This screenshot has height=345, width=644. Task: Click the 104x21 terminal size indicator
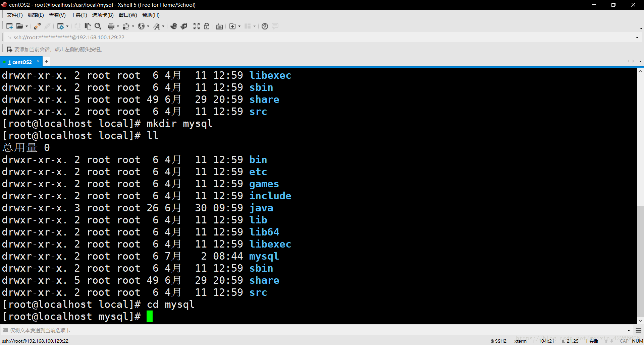(x=544, y=341)
